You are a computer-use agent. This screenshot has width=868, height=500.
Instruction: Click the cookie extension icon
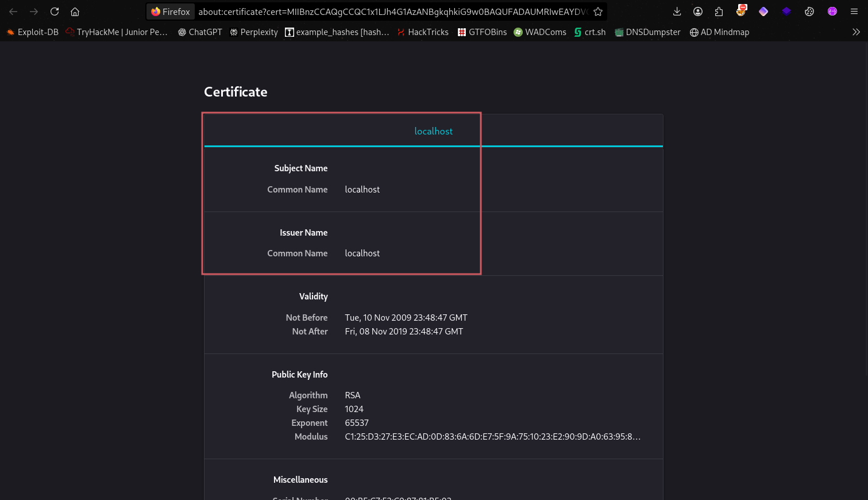coord(809,11)
